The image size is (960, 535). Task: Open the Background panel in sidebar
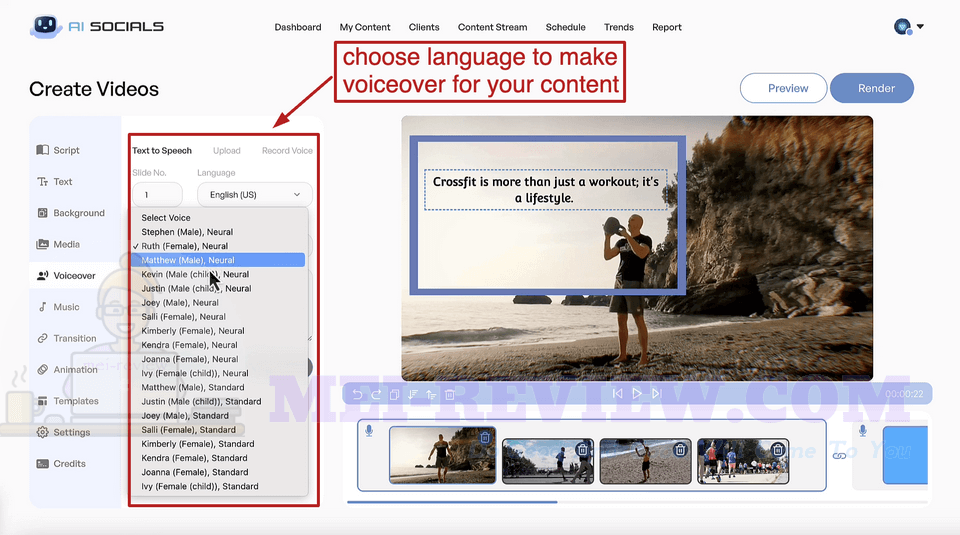pos(71,212)
